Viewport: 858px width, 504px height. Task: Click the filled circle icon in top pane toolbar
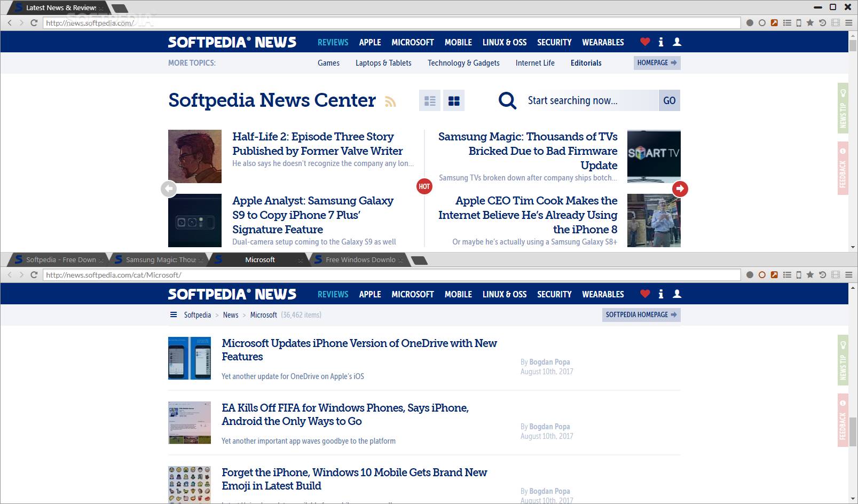(750, 23)
